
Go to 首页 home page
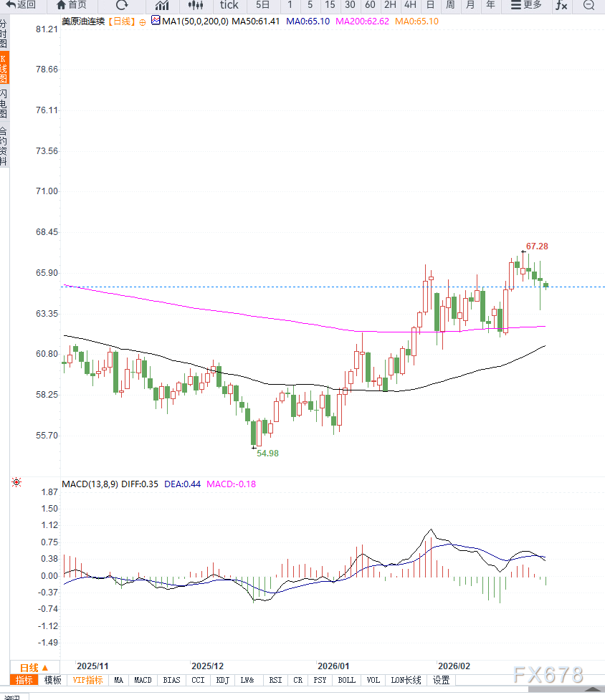pyautogui.click(x=72, y=5)
